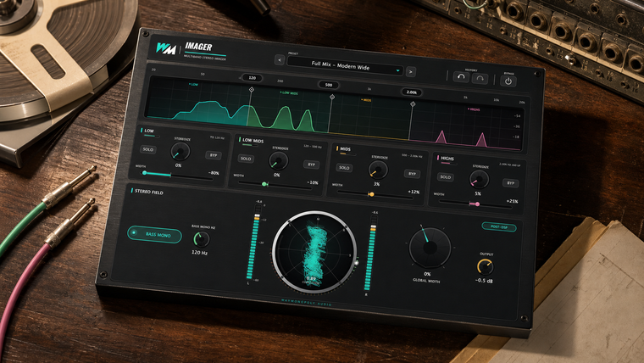Bypass the Low Mids band with BYP
The image size is (644, 363).
(x=311, y=165)
